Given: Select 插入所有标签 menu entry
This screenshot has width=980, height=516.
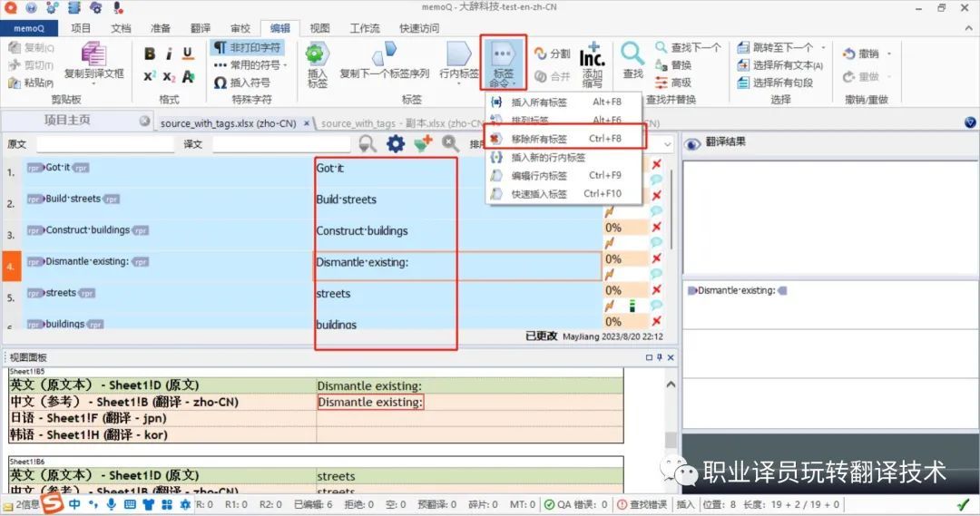Looking at the screenshot, I should point(563,102).
